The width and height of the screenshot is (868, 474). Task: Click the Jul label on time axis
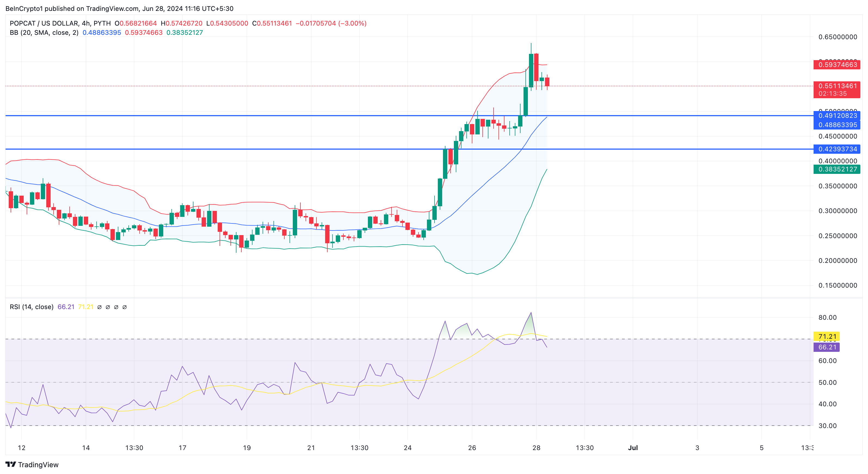click(x=633, y=448)
